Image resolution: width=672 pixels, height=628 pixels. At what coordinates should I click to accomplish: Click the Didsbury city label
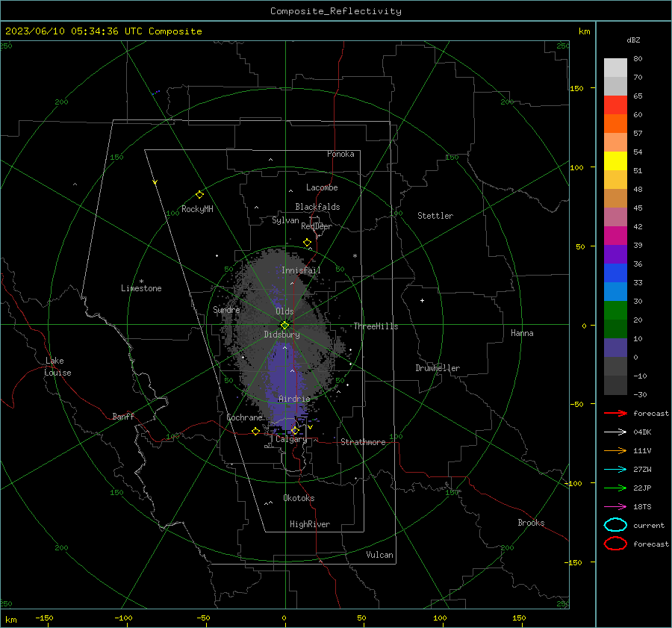281,335
